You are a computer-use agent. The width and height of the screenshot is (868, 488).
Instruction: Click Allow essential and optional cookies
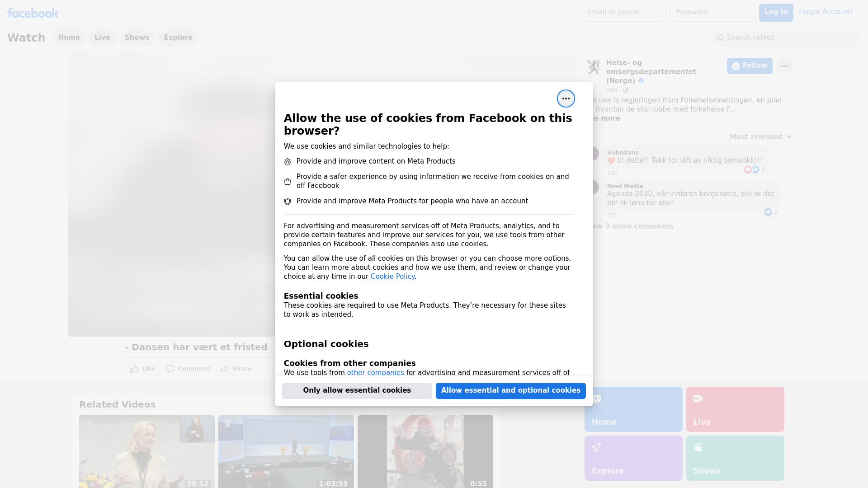point(510,391)
